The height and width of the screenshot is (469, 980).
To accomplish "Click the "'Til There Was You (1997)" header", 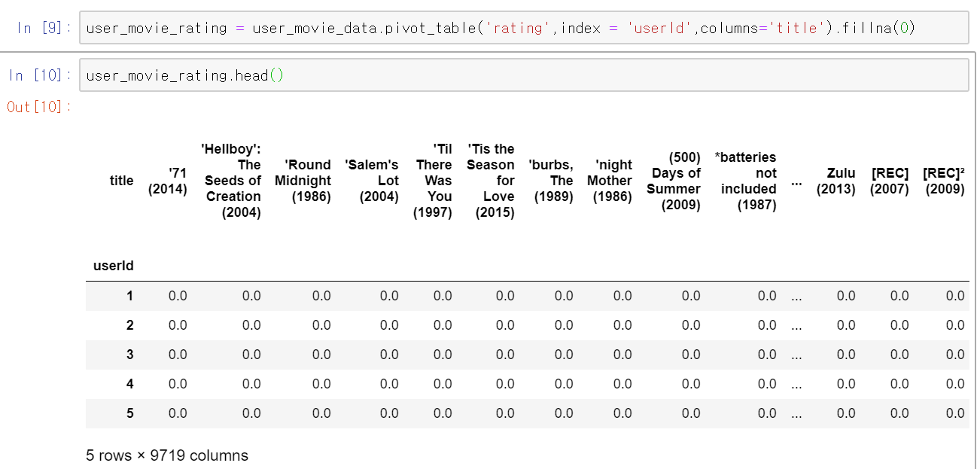I will (433, 181).
